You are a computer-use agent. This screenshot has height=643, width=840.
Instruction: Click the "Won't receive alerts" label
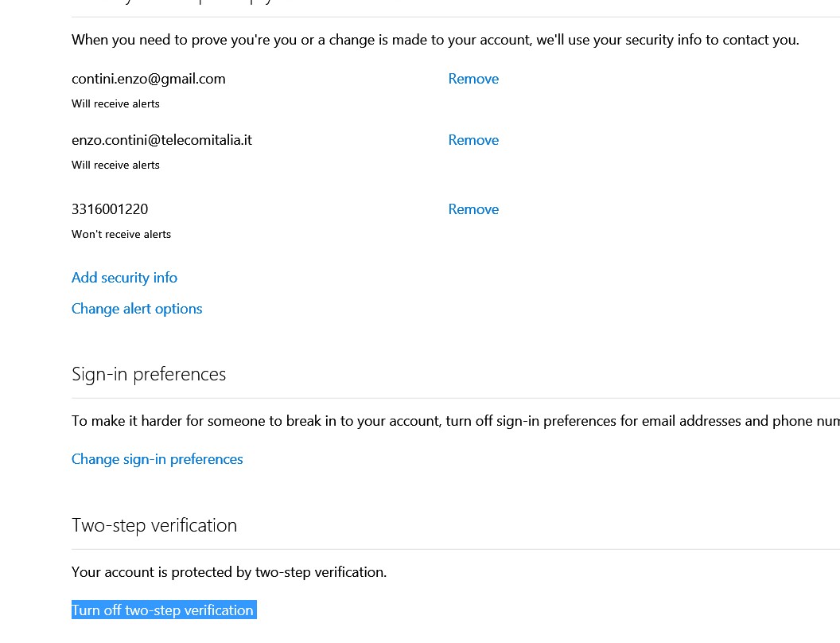click(x=121, y=234)
